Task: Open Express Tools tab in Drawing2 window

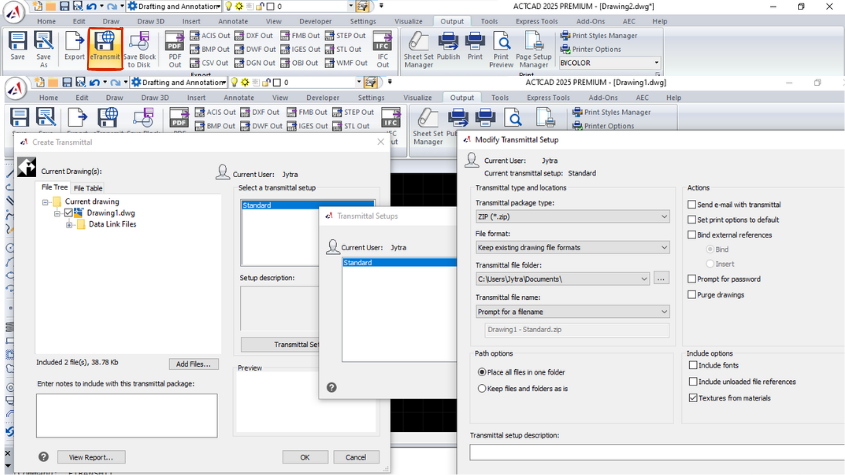Action: 536,22
